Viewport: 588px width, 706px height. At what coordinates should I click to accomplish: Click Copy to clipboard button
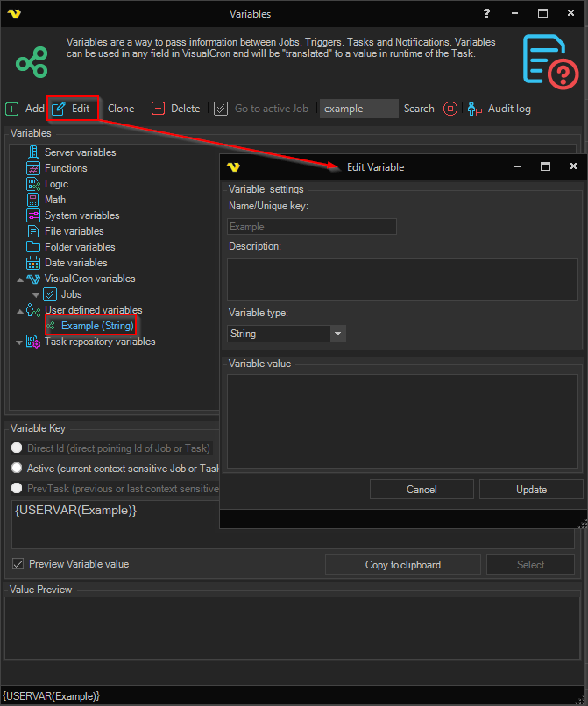[x=402, y=565]
